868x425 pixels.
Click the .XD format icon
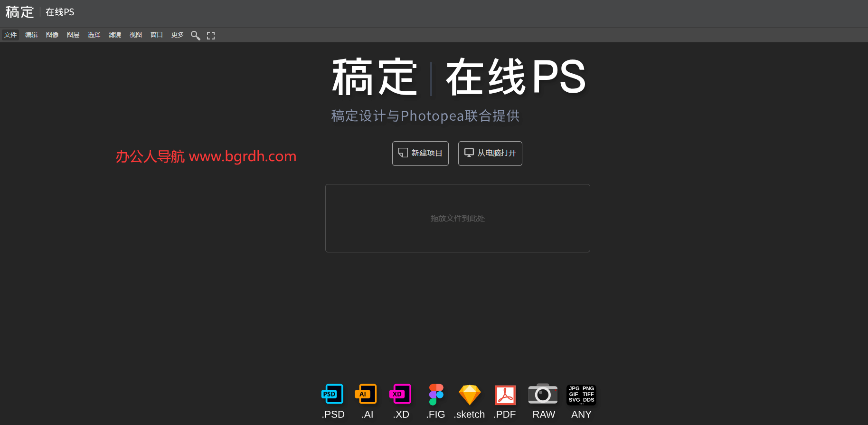tap(400, 394)
